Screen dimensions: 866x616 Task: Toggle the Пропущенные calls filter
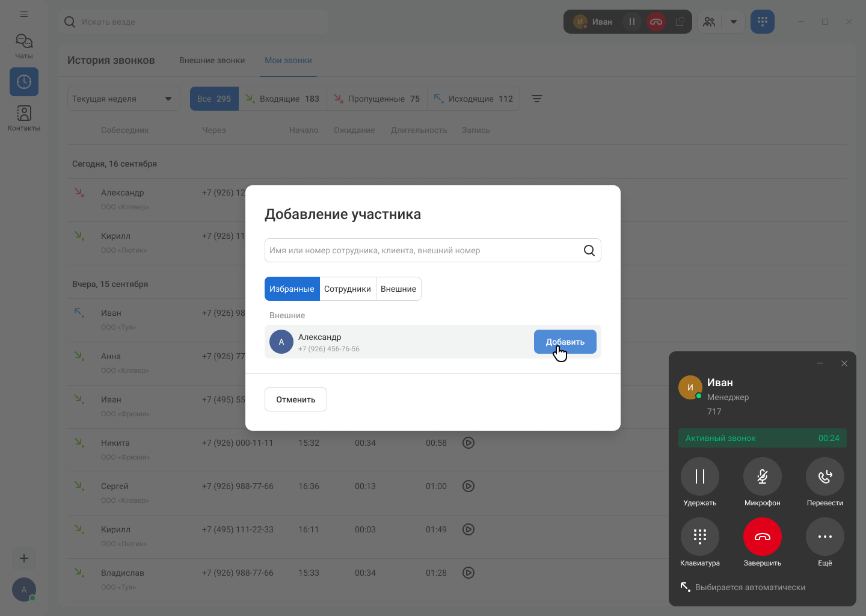point(377,99)
